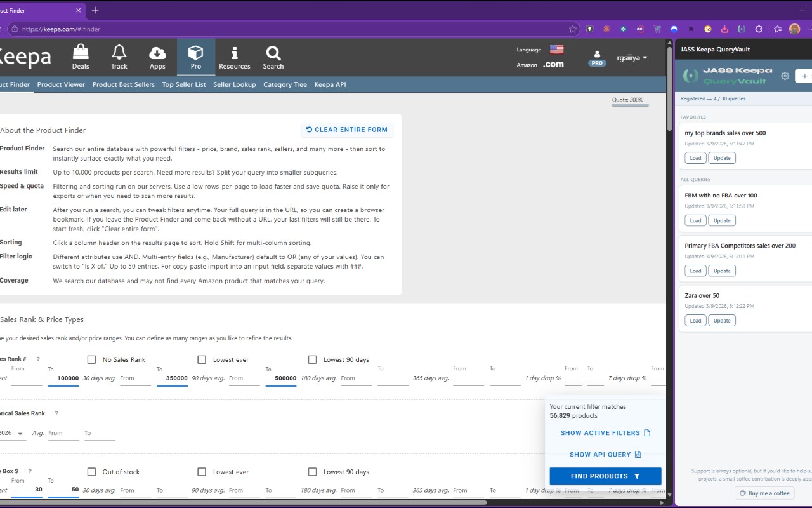Check the Out of stock checkbox
Image resolution: width=812 pixels, height=508 pixels.
tap(91, 472)
